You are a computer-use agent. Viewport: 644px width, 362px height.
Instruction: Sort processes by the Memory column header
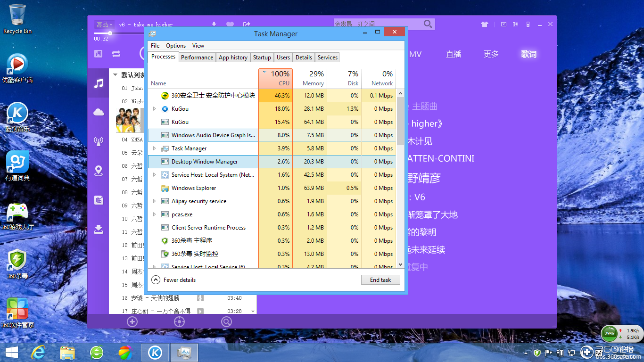tap(310, 78)
